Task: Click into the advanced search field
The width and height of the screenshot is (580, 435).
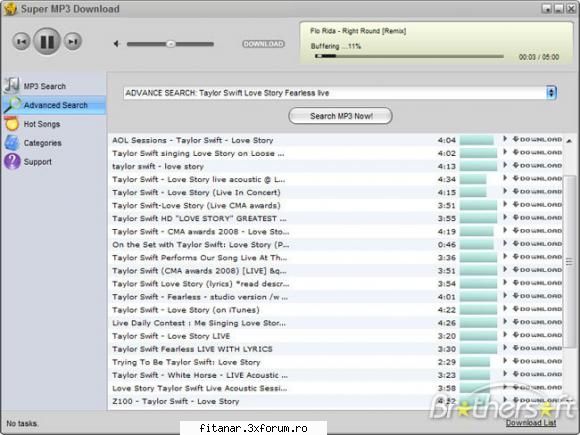Action: [x=335, y=93]
